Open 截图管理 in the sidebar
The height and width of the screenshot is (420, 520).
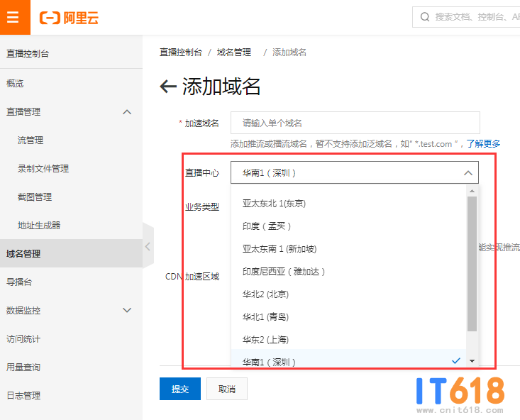point(72,197)
